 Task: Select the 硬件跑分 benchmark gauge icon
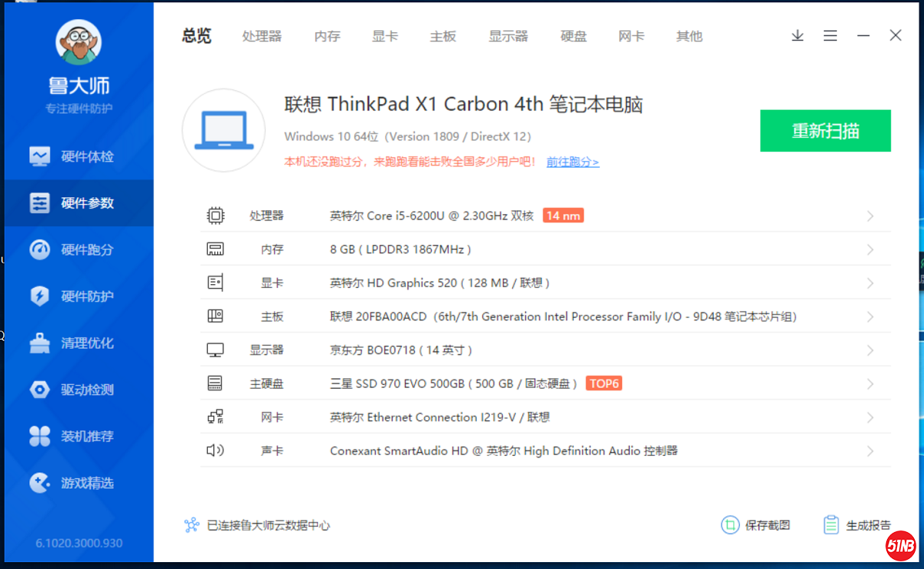click(x=39, y=249)
